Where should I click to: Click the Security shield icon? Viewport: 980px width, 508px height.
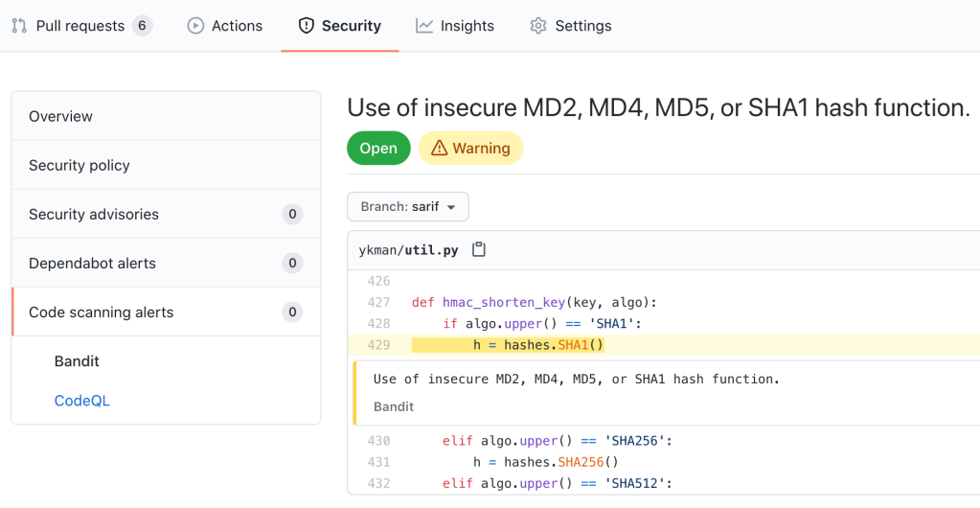(306, 26)
